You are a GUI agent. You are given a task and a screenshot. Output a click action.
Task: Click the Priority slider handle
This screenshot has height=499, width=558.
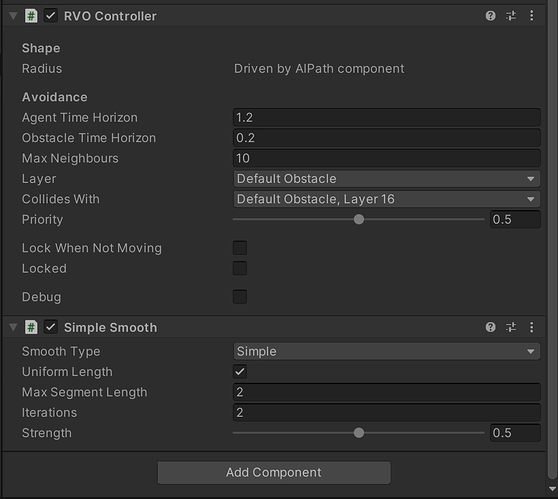tap(359, 219)
